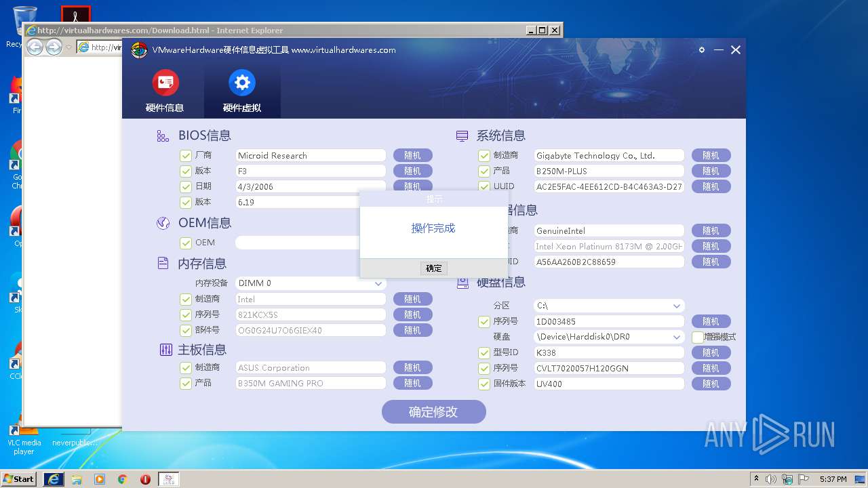This screenshot has width=868, height=488.
Task: Toggle BIOS 厂商 checkbox
Action: pos(186,155)
